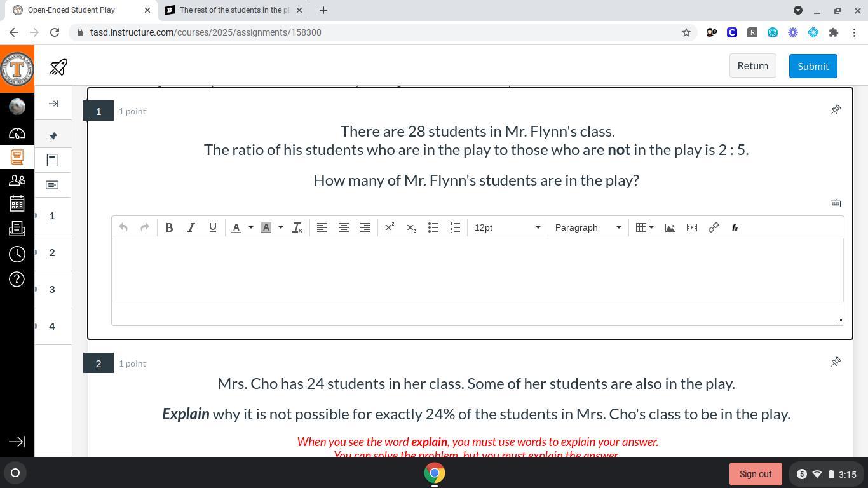
Task: Clear formatting with the Tx icon
Action: point(297,227)
